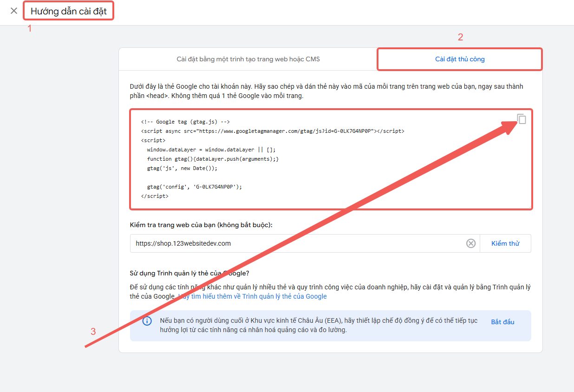Viewport: 574px width, 392px height.
Task: Switch to the website builder or CMS tab
Action: (248, 59)
